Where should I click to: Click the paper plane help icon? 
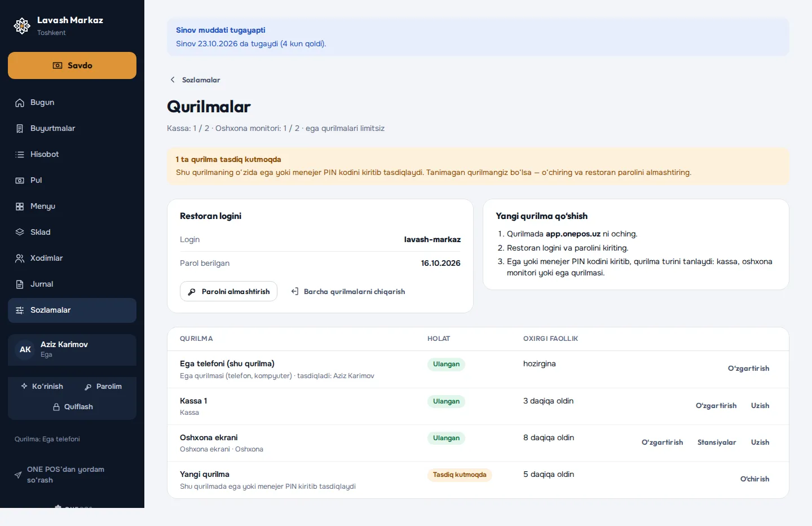[18, 475]
